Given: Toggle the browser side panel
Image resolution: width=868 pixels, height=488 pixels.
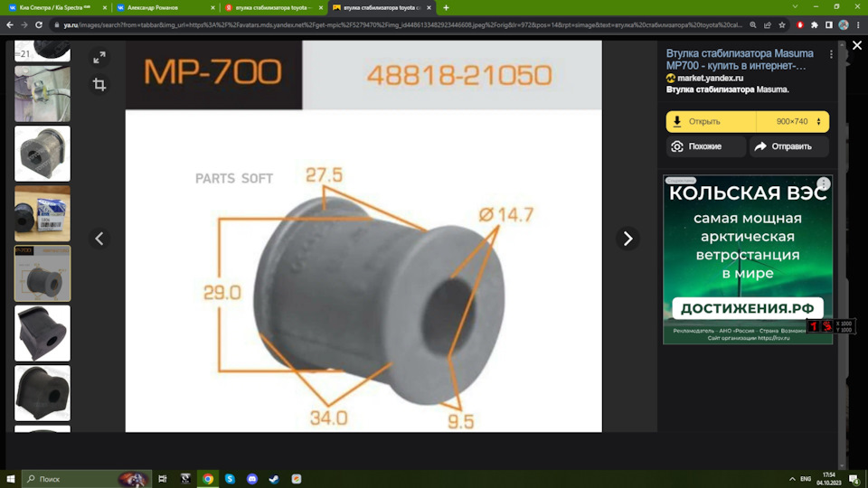Looking at the screenshot, I should 829,25.
